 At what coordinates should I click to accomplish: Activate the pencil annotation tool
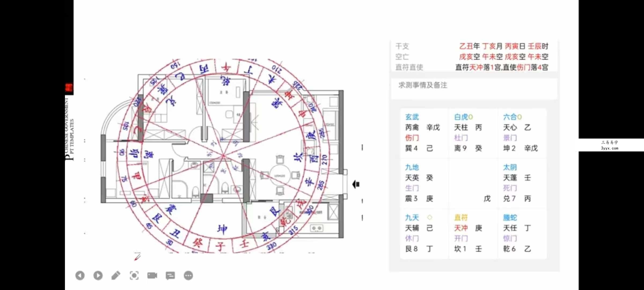click(116, 275)
